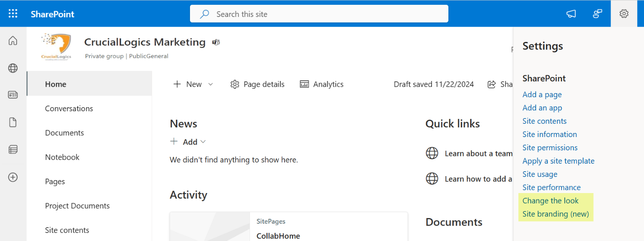Open the megaphone announcements icon

click(x=571, y=14)
